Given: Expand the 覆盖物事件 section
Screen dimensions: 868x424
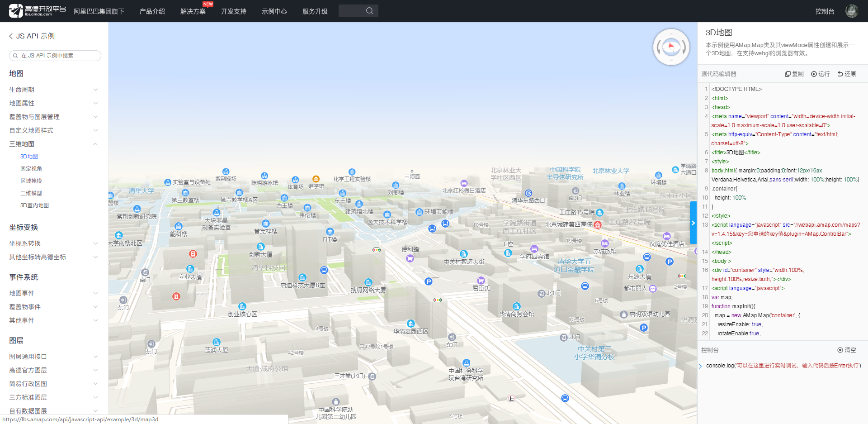Looking at the screenshot, I should point(54,307).
